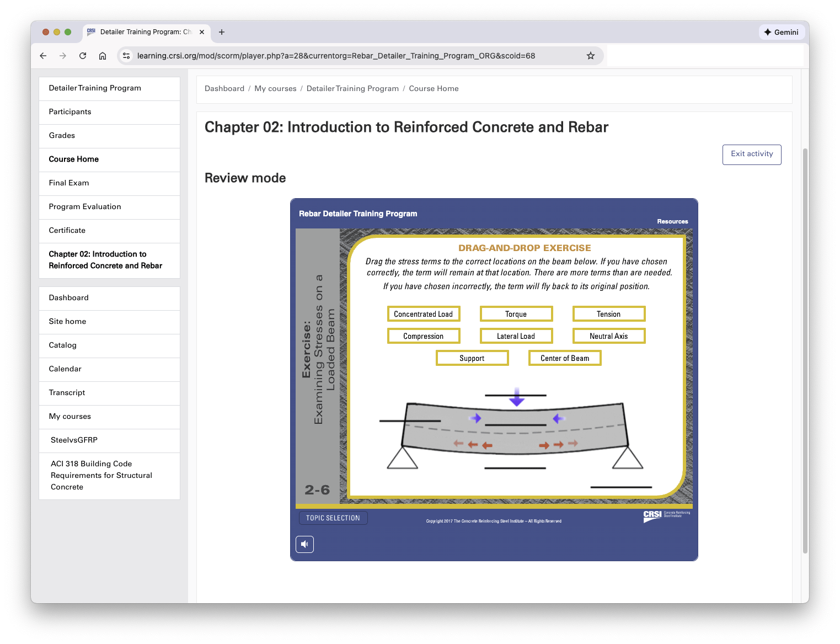
Task: Click the Gemini icon in the toolbar
Action: tap(782, 32)
